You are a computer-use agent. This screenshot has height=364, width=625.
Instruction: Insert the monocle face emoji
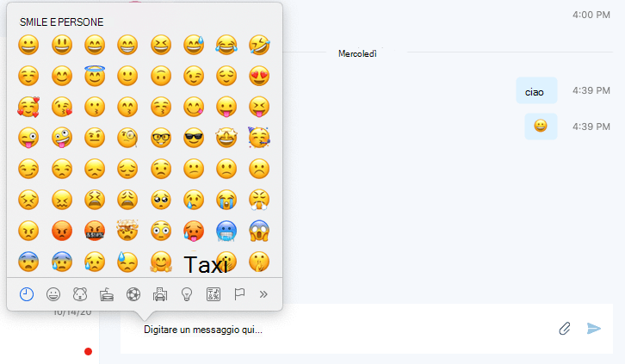pos(127,138)
